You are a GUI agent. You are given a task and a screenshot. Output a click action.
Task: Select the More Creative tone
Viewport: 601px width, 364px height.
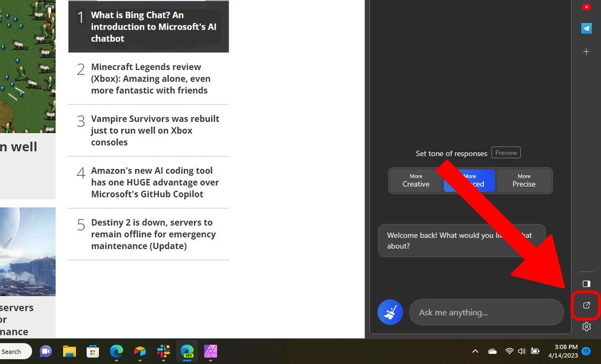click(x=415, y=180)
